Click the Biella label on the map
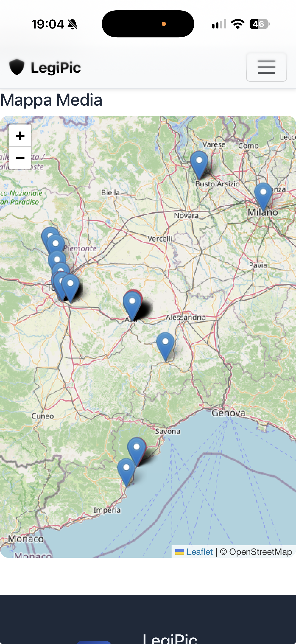 (x=110, y=193)
